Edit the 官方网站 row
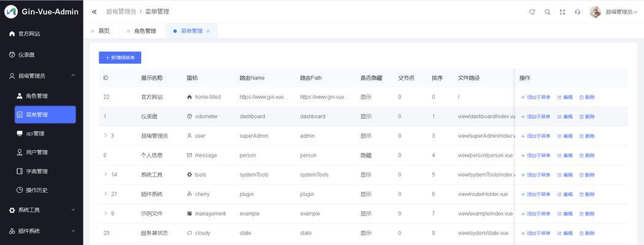644x245 pixels. tap(565, 97)
